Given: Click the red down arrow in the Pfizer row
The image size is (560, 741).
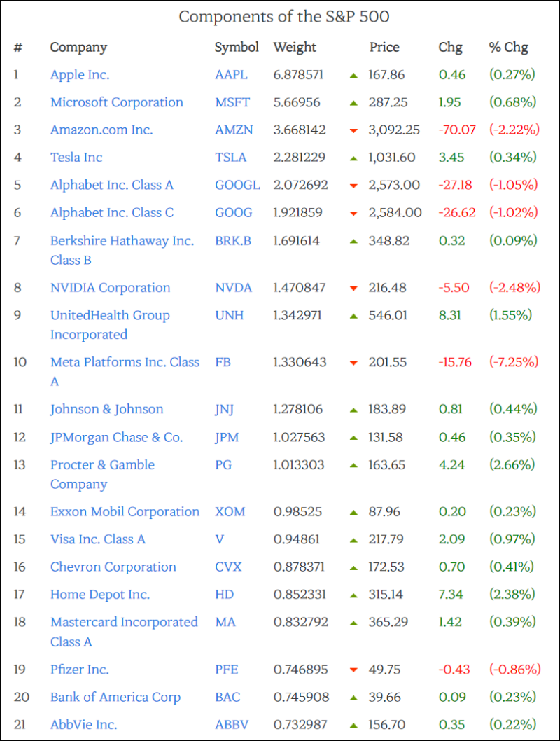Looking at the screenshot, I should [353, 670].
